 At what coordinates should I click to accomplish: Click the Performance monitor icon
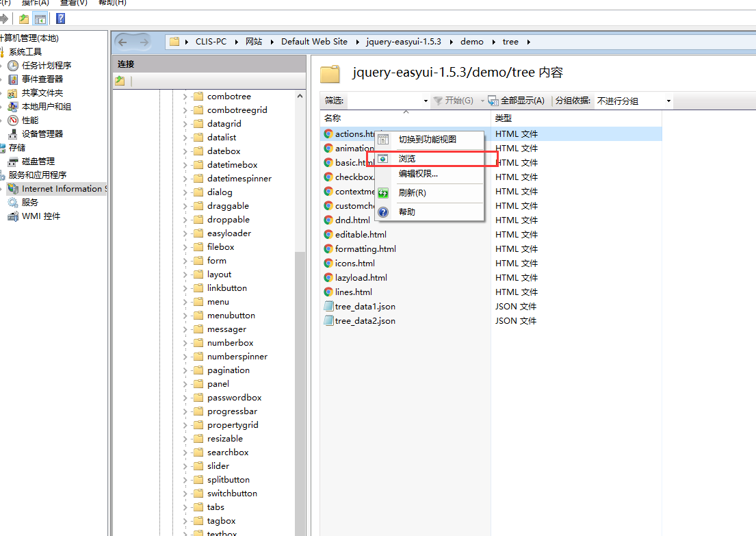click(13, 120)
